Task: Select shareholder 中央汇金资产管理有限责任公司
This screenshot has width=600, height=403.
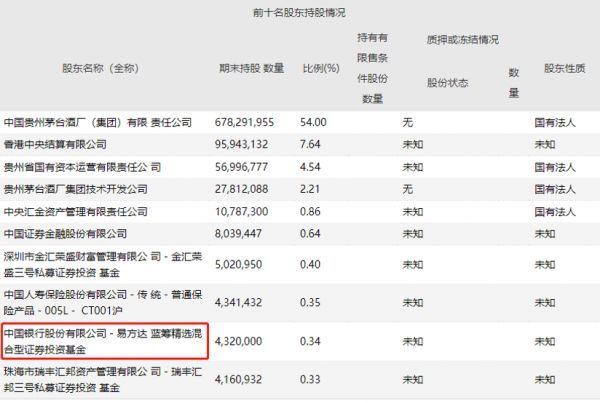Action: 76,212
